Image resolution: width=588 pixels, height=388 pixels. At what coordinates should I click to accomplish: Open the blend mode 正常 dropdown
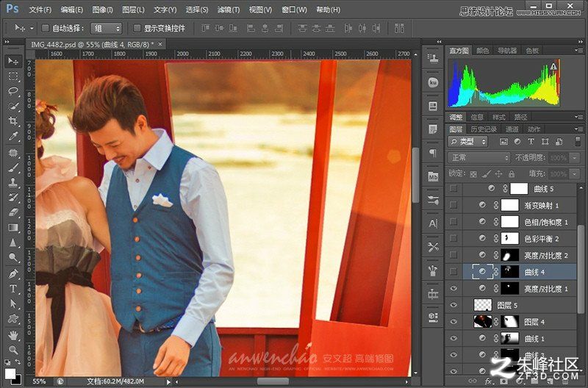coord(479,158)
